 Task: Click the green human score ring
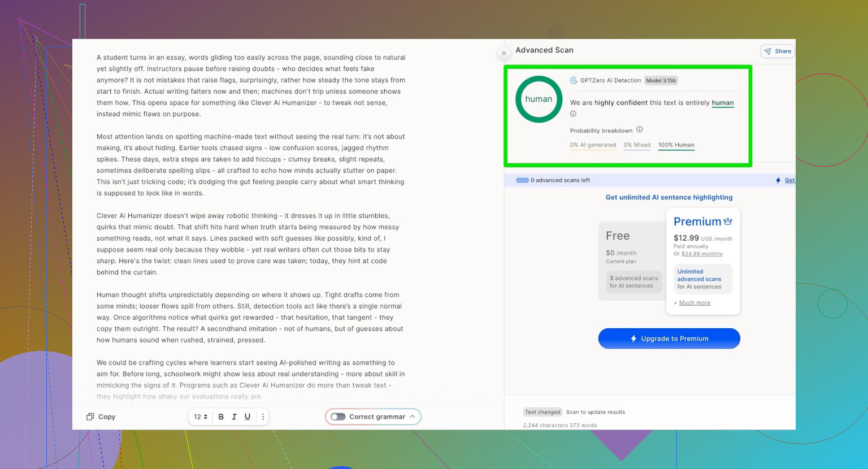539,99
